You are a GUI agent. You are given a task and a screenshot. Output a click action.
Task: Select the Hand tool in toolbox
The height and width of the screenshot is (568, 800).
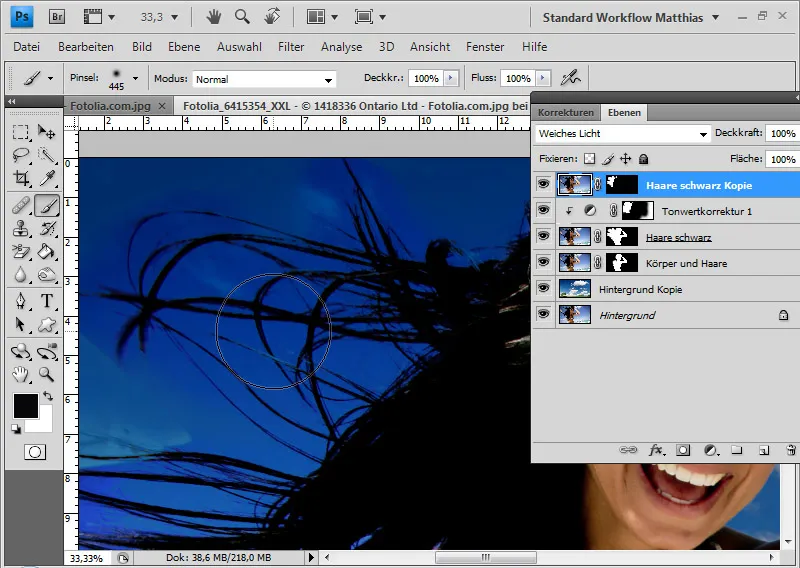click(20, 375)
